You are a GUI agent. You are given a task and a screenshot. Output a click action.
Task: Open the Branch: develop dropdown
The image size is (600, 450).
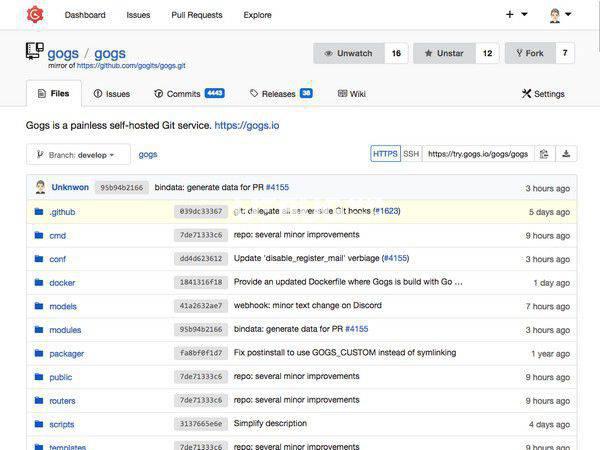point(78,155)
